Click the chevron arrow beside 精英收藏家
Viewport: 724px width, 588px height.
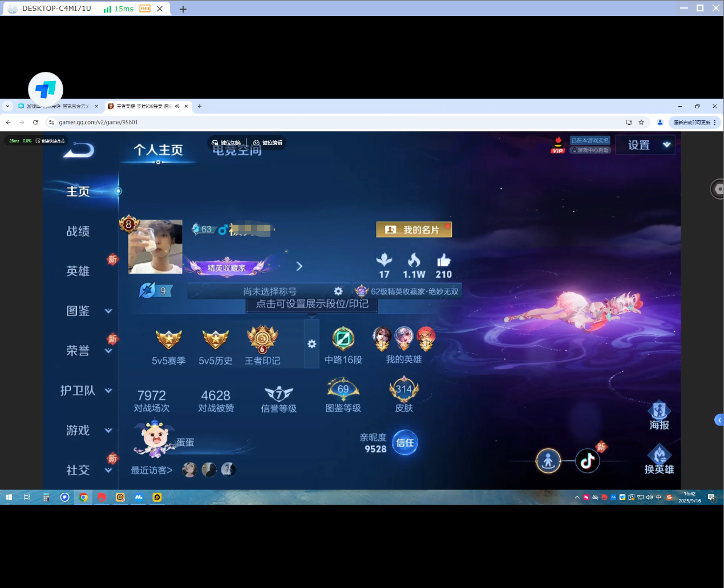(300, 266)
